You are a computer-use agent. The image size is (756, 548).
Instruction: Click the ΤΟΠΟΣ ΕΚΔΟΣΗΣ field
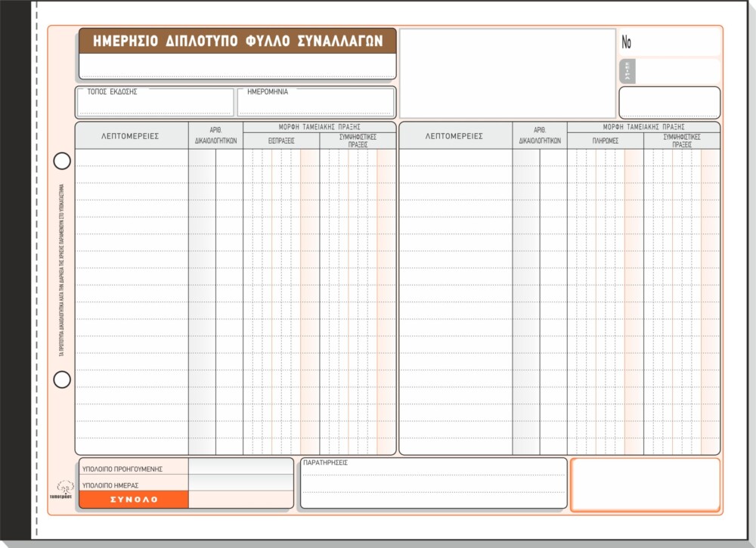pyautogui.click(x=155, y=102)
